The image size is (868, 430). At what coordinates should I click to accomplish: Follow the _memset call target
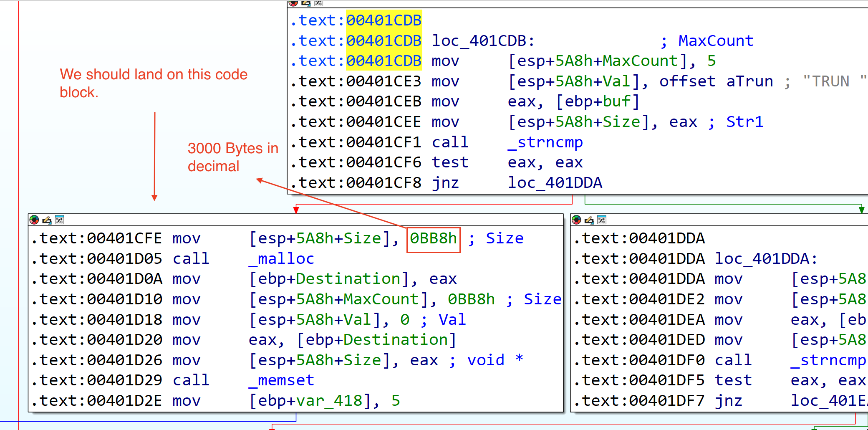[x=281, y=380]
